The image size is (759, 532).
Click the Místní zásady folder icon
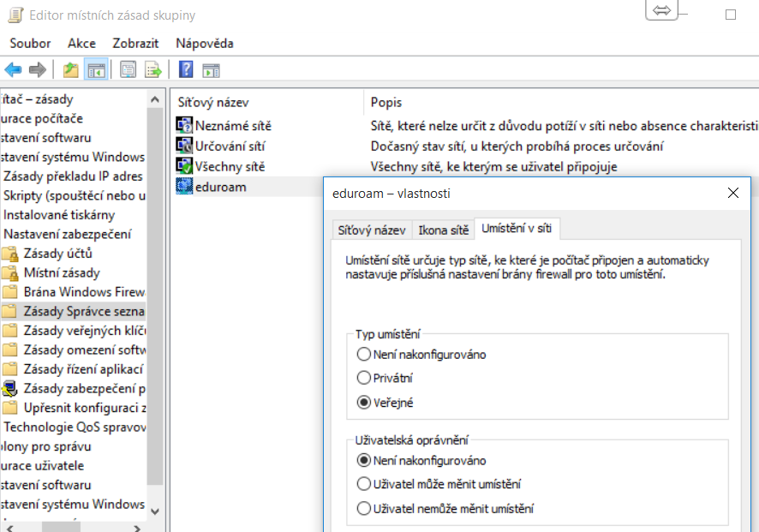10,272
